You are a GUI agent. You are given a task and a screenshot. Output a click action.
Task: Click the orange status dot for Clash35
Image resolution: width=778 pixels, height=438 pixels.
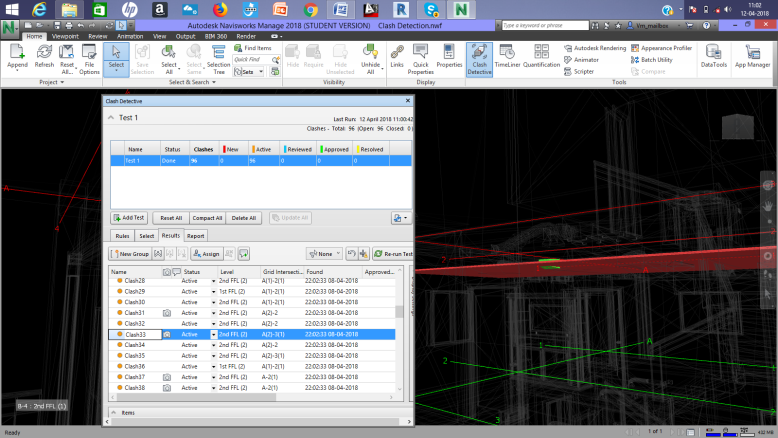tap(120, 356)
